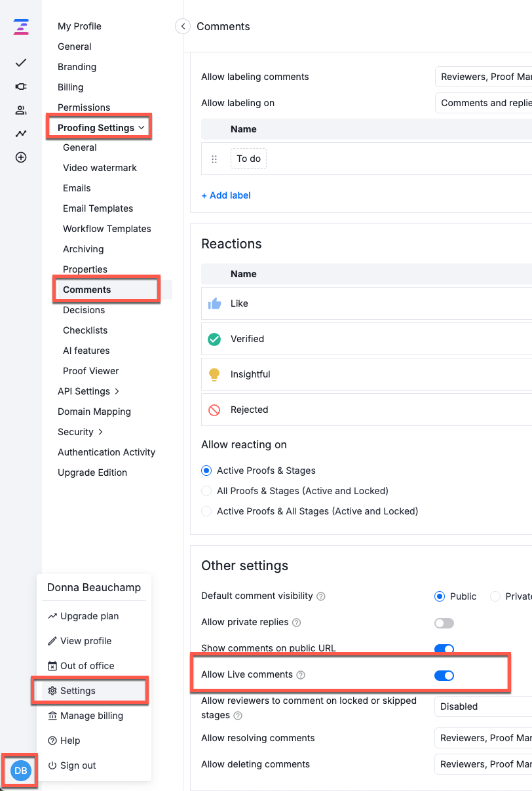Image resolution: width=532 pixels, height=791 pixels.
Task: Click help icon next to Allow private replies
Action: (x=296, y=622)
